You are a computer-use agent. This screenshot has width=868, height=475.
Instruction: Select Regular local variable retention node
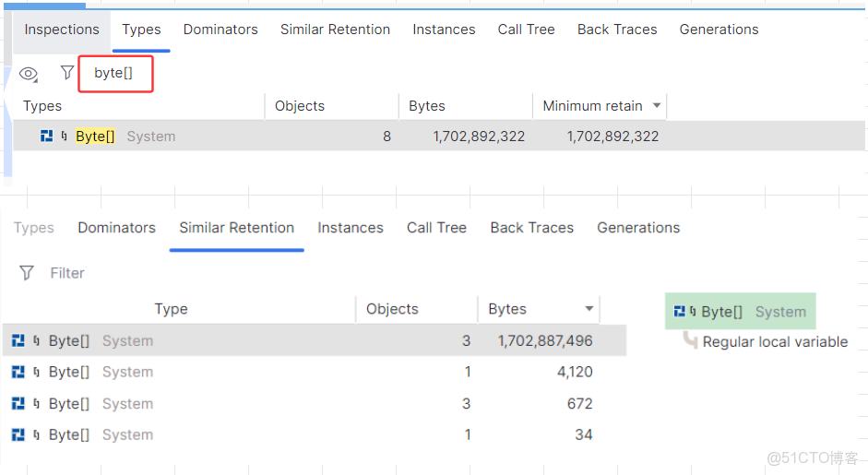coord(775,342)
